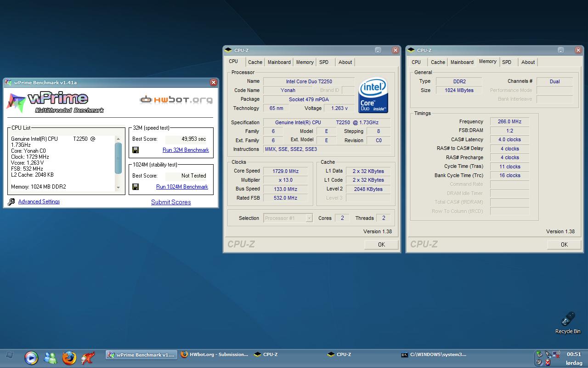
Task: Select Mainboard tab in left CPU-Z window
Action: click(279, 62)
